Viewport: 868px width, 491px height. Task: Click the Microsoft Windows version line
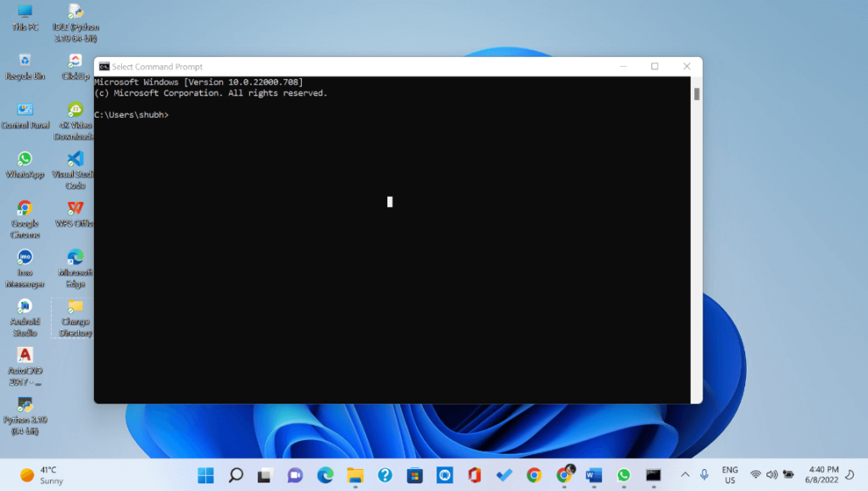[x=198, y=82]
